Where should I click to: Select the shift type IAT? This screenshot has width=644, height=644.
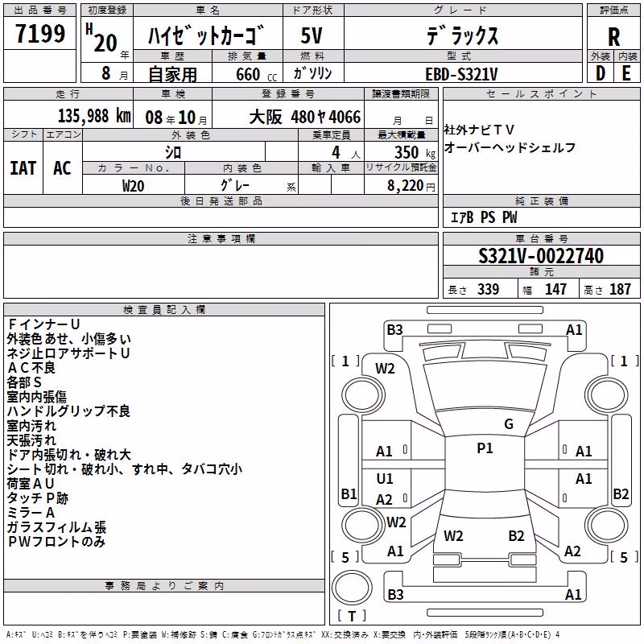pos(23,168)
